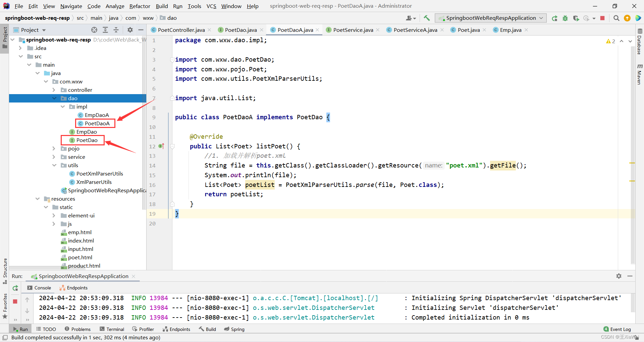This screenshot has width=644, height=342.
Task: Close the PoetDao.java tab
Action: [x=262, y=30]
